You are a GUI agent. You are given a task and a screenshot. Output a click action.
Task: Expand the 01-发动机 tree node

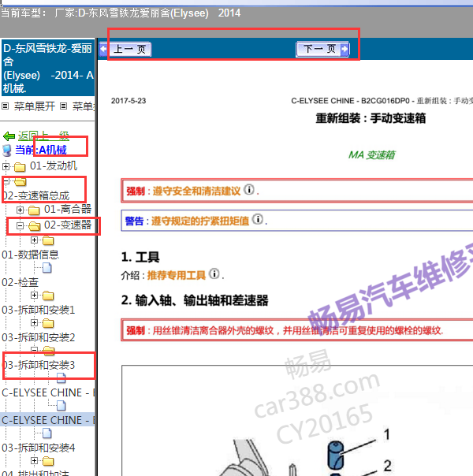coord(6,166)
